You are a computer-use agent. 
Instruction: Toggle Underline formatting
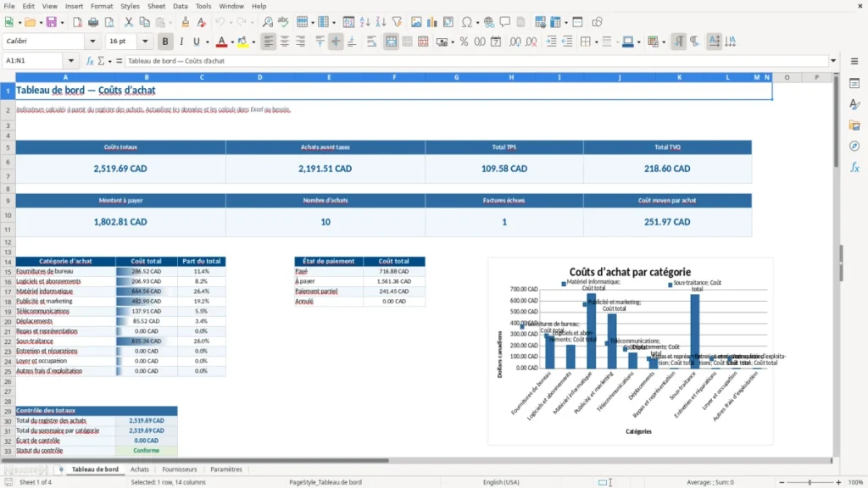pos(196,42)
